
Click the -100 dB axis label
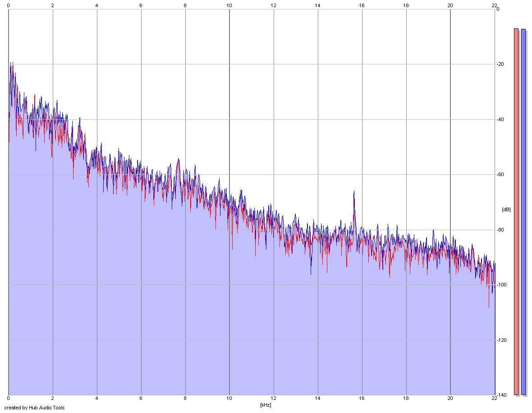501,285
